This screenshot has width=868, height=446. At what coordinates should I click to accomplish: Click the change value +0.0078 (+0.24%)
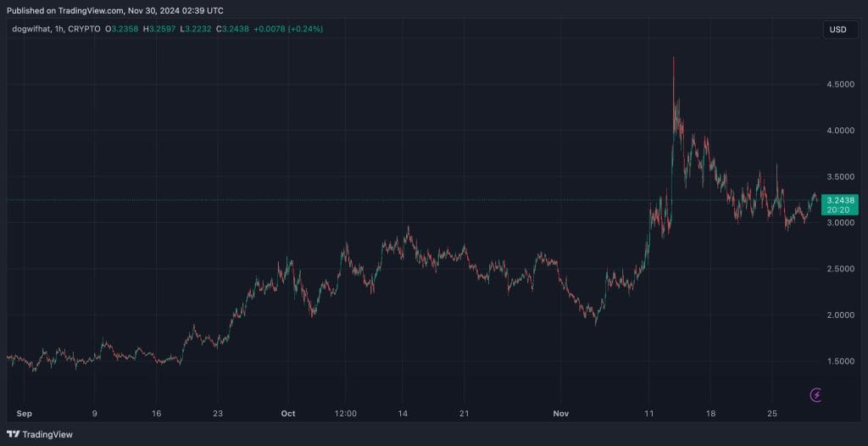point(288,29)
